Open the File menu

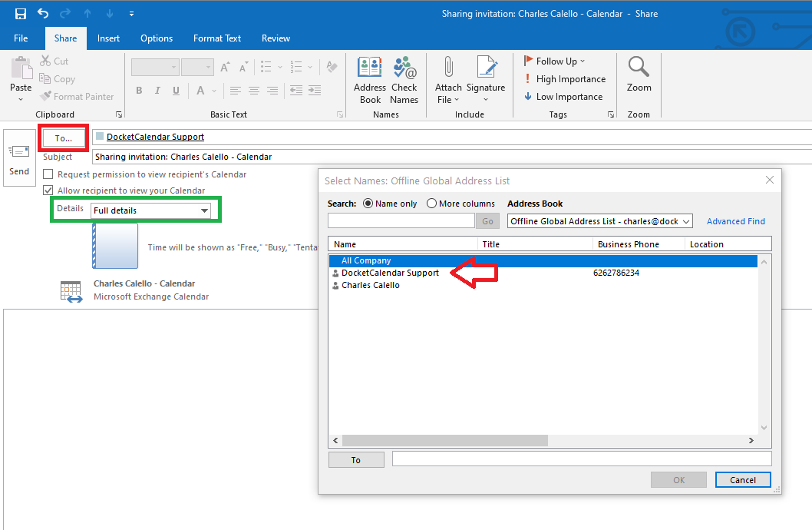(21, 38)
